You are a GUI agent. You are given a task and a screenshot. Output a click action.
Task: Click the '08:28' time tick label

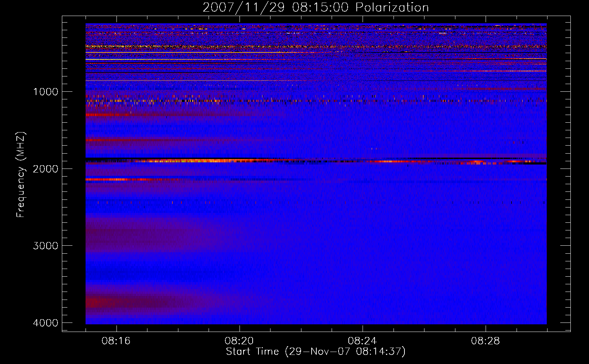point(485,341)
